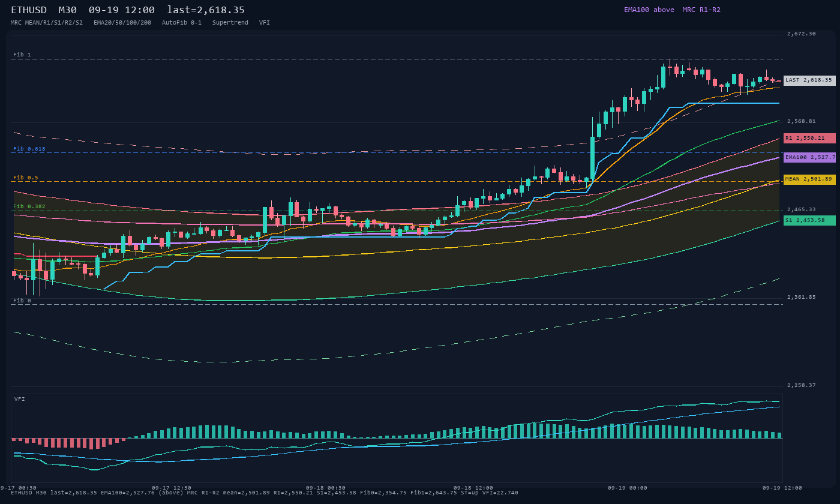Select the Supertrend indicator label

coord(230,23)
